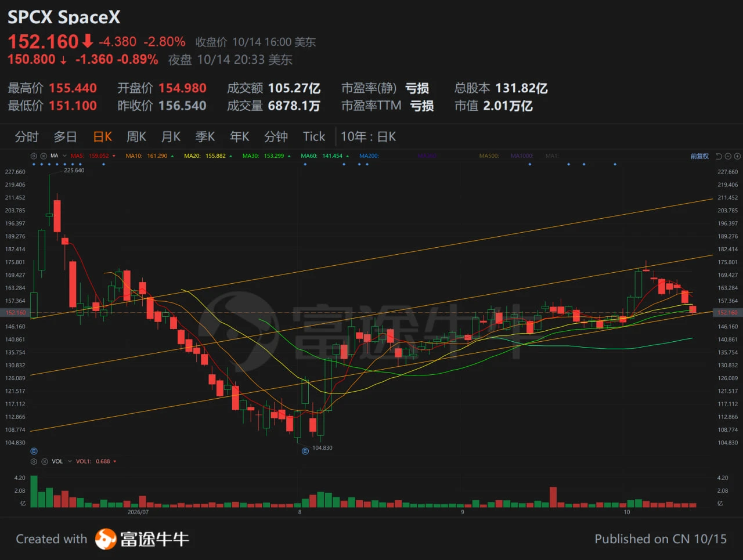The width and height of the screenshot is (743, 560).
Task: Remove the VOL indicator with X icon
Action: click(44, 461)
